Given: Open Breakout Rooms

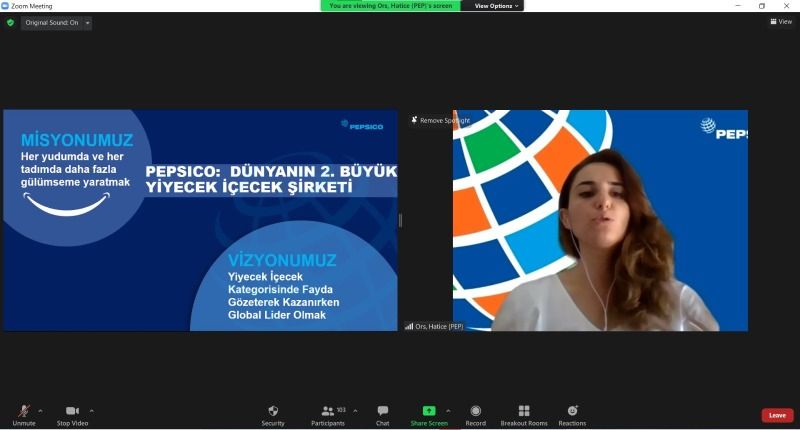Looking at the screenshot, I should click(524, 414).
